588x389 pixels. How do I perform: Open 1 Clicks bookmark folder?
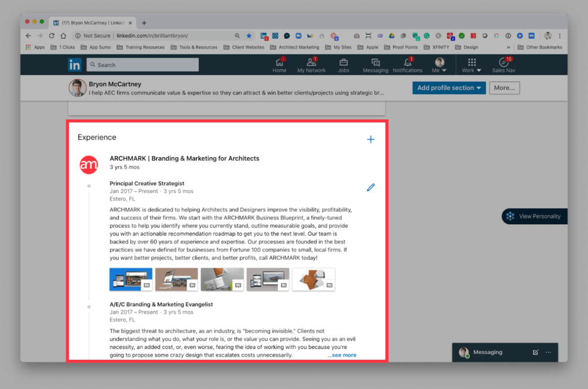tap(63, 47)
